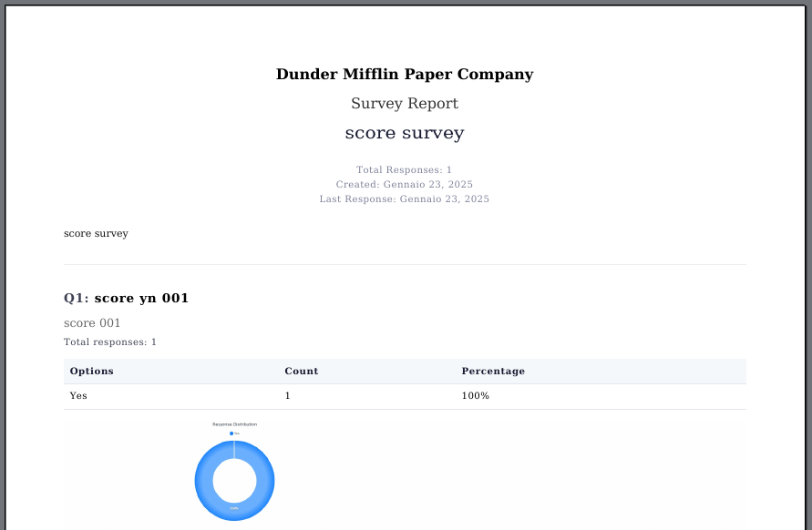
Task: Toggle the Yes legend marker in the chart
Action: (x=231, y=433)
